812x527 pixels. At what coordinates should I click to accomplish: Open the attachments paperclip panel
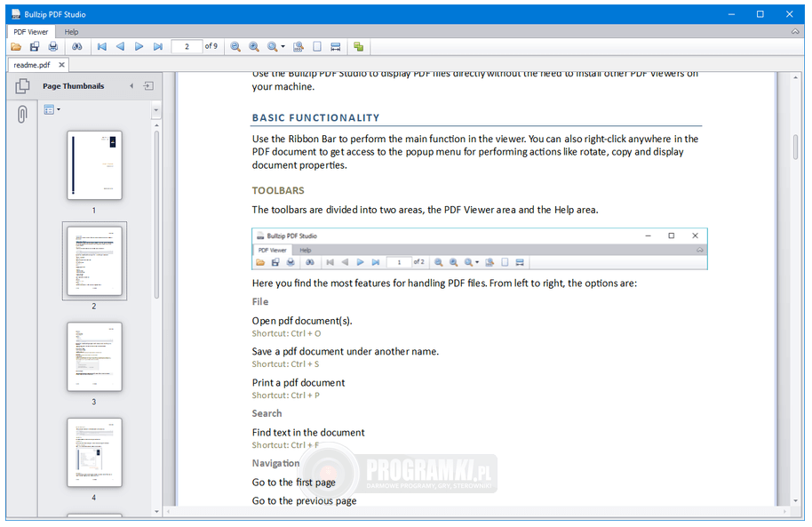(x=22, y=114)
